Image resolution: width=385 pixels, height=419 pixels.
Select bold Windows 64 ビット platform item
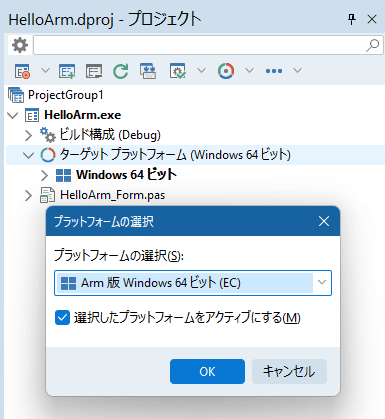point(126,175)
